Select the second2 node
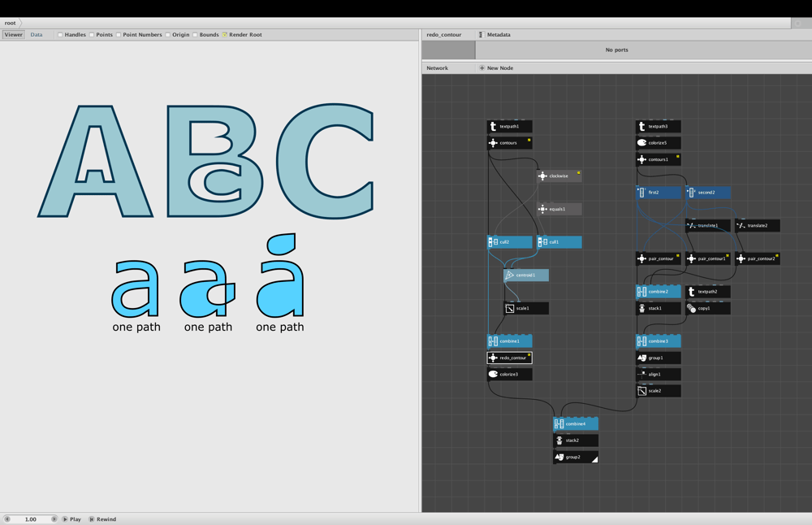 (x=708, y=193)
